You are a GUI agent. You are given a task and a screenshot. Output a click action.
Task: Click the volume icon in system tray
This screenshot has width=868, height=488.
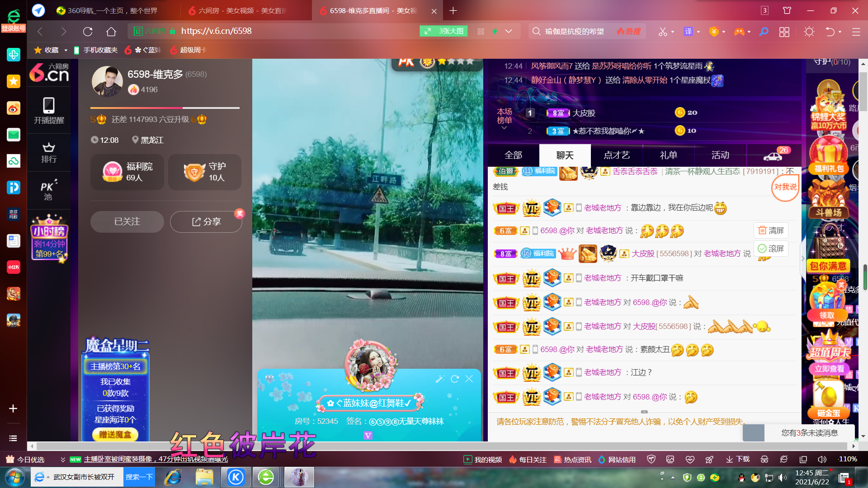click(783, 477)
